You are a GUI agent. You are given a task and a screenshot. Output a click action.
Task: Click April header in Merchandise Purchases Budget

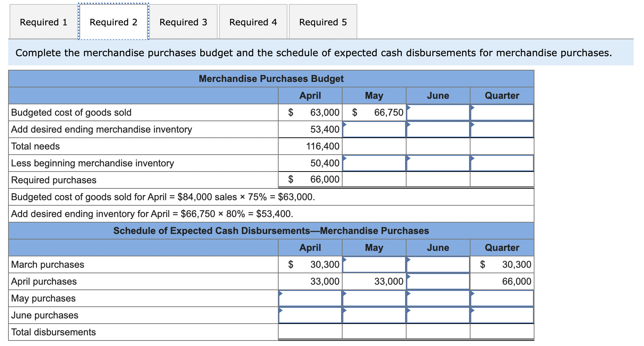pyautogui.click(x=310, y=95)
